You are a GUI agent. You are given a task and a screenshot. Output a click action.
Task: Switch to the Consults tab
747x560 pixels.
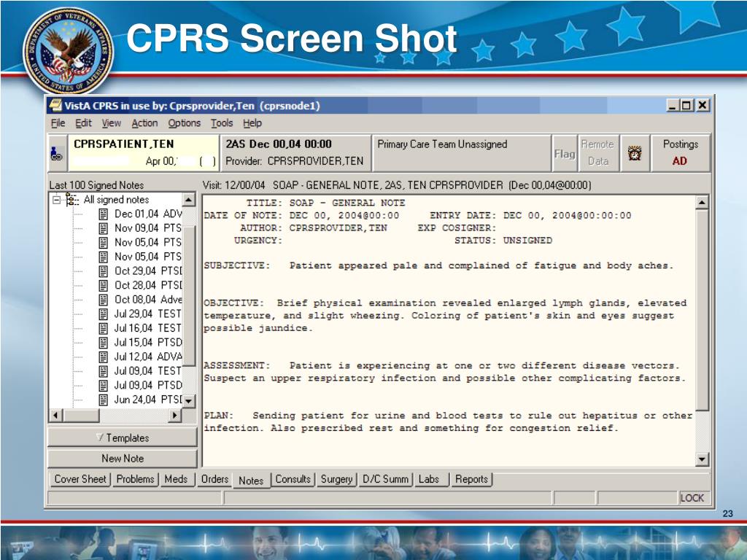tap(293, 479)
